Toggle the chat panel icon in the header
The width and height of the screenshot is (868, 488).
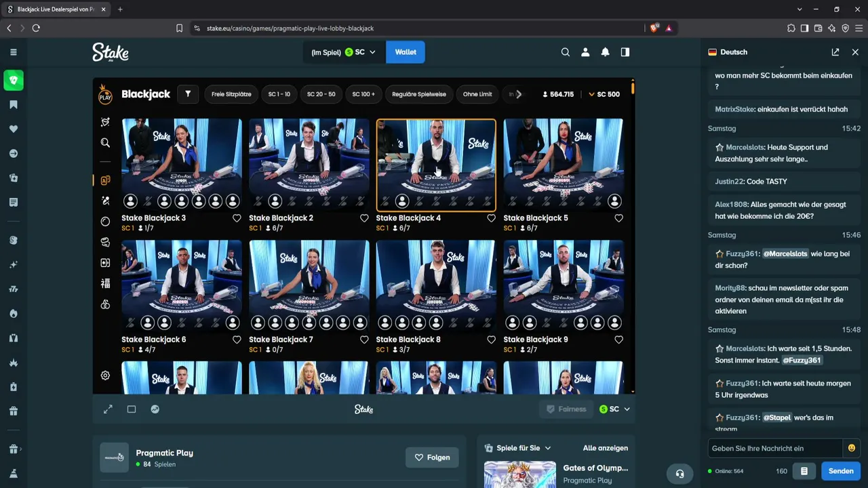click(625, 52)
